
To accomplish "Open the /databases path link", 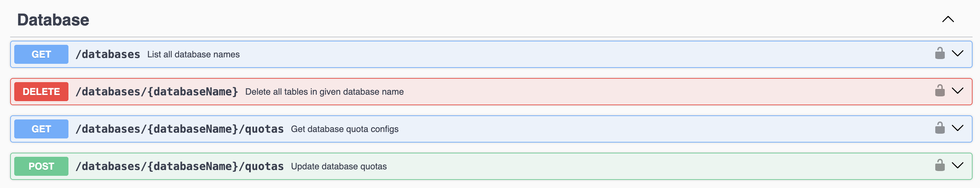I will [108, 55].
